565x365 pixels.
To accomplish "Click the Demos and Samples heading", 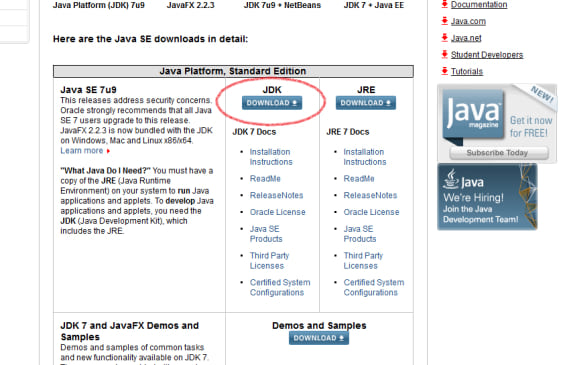I will click(319, 326).
